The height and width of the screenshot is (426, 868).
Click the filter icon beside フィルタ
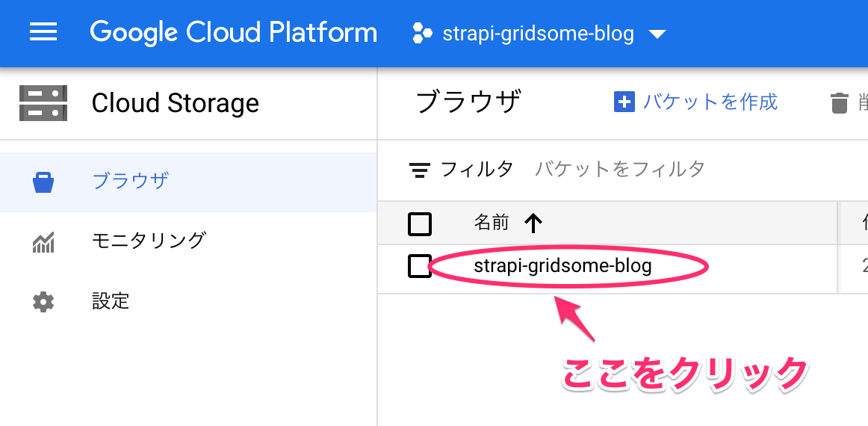420,170
